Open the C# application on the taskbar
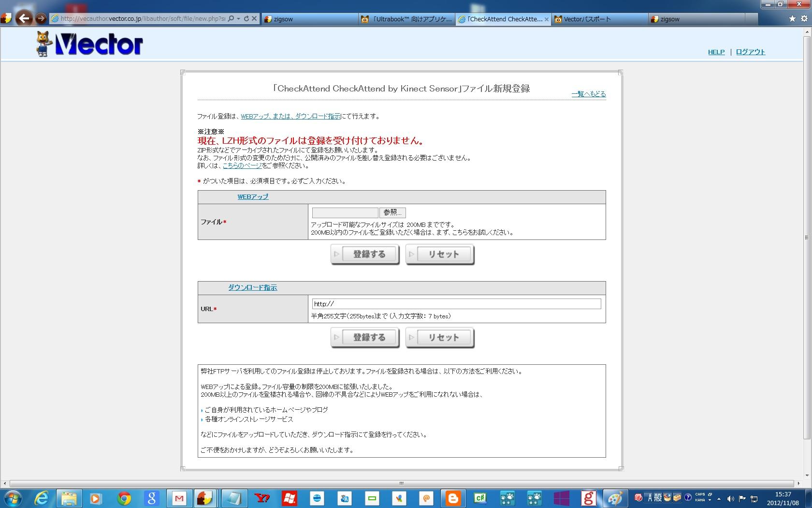812x508 pixels. click(x=480, y=498)
